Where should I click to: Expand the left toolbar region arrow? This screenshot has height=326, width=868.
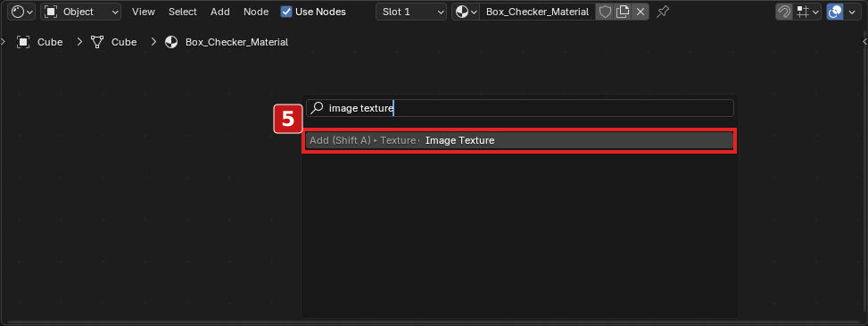(x=3, y=42)
